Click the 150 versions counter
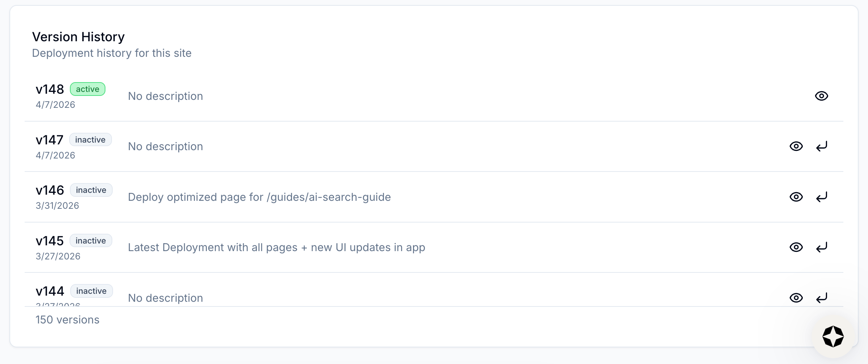The image size is (868, 364). pos(67,319)
